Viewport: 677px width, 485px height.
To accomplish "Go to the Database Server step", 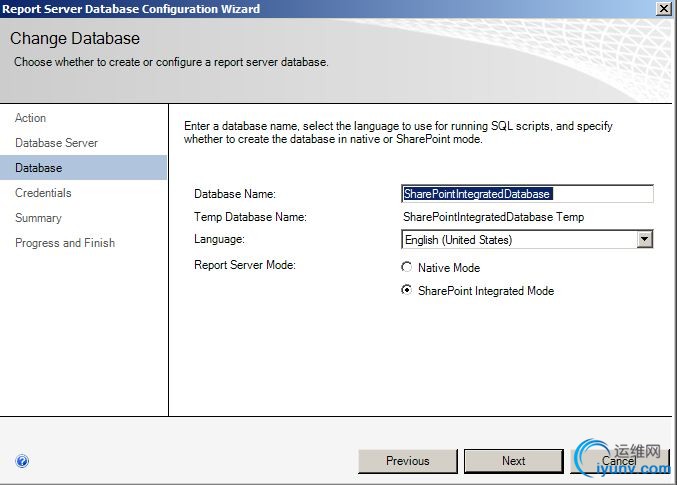I will coord(56,143).
